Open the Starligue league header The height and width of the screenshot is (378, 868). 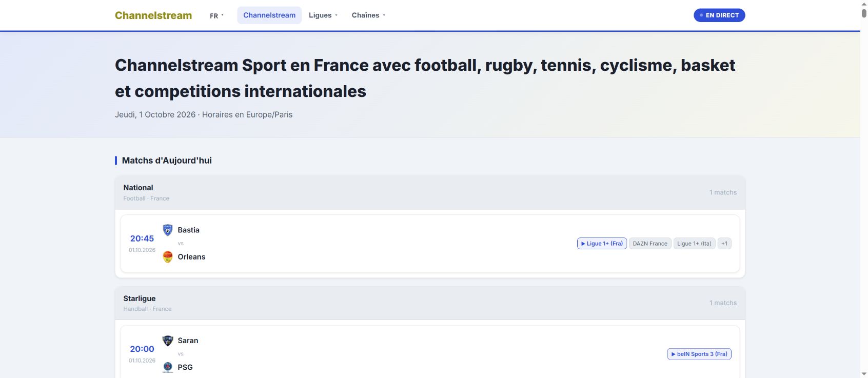430,303
